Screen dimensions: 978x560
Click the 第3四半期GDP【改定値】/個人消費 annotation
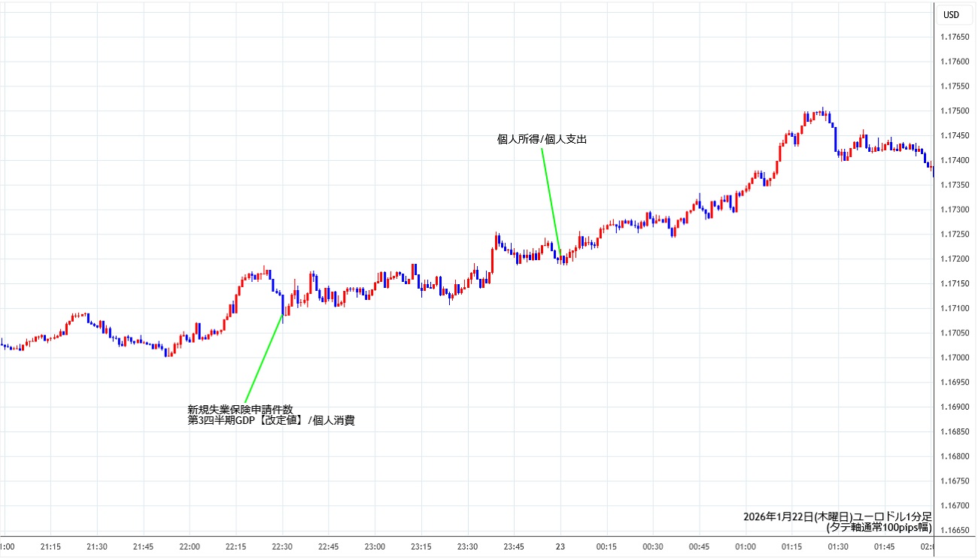pyautogui.click(x=271, y=421)
